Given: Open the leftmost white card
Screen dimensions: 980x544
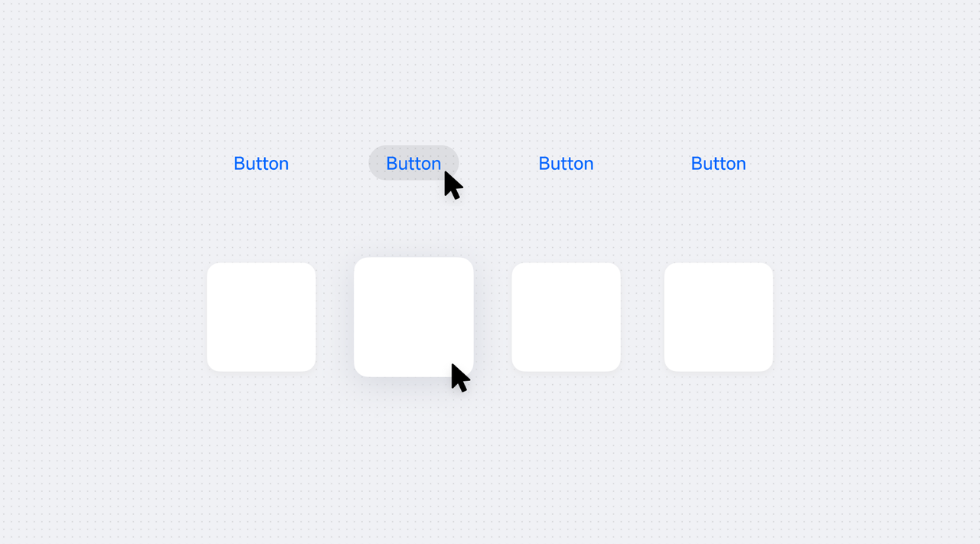Looking at the screenshot, I should [261, 318].
